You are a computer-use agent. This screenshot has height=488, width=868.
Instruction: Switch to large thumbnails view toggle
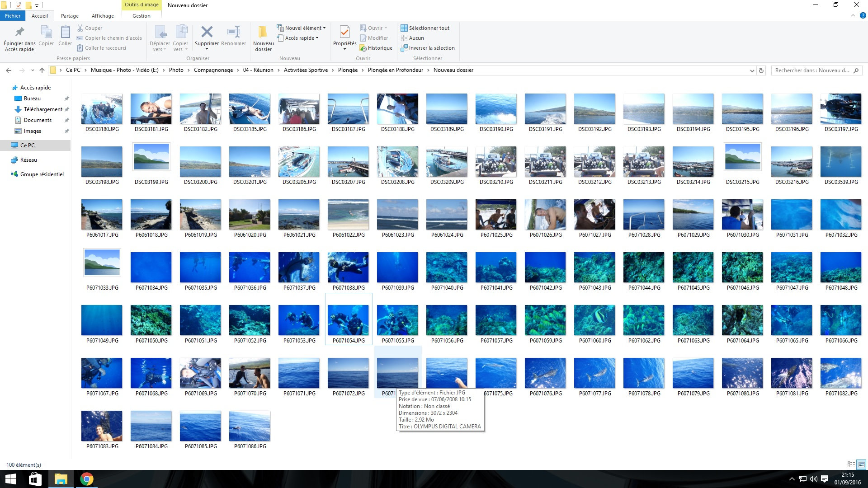[861, 465]
